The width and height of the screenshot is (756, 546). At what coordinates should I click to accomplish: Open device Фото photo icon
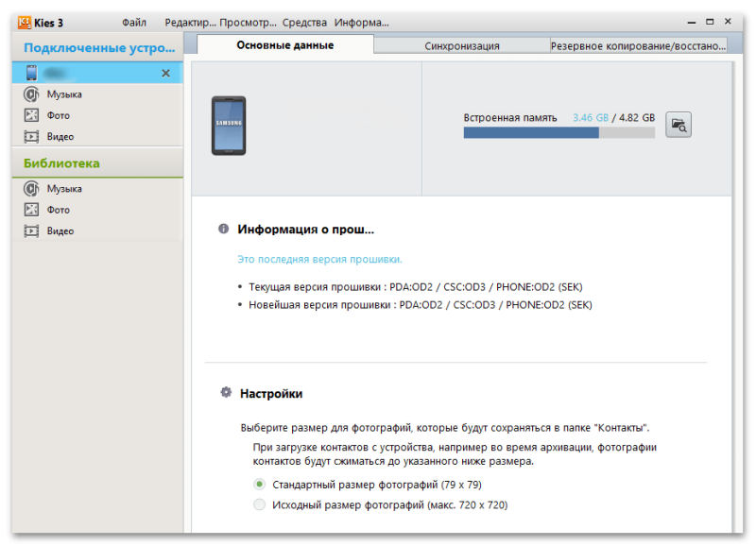coord(31,115)
